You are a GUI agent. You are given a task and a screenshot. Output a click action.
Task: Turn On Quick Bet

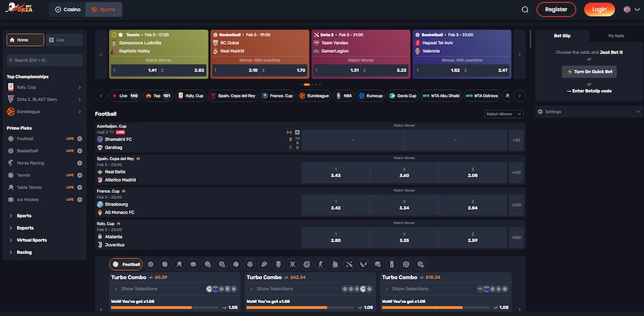[589, 72]
